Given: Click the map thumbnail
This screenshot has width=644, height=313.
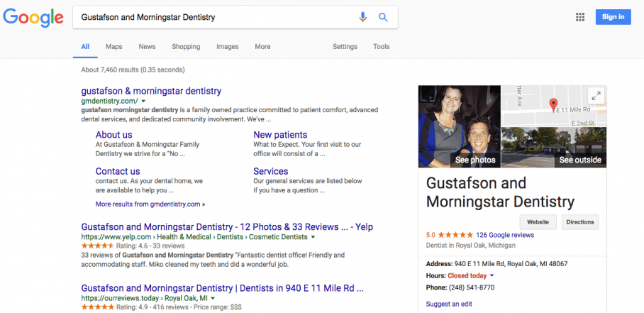Looking at the screenshot, I should coord(554,106).
